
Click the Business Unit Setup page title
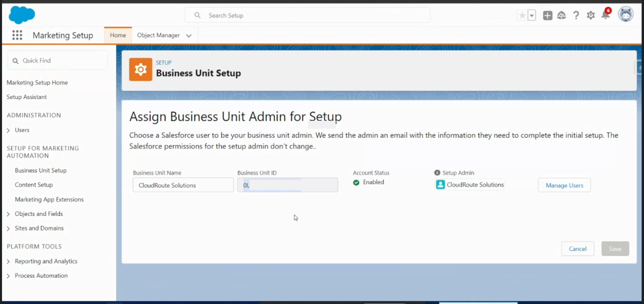tap(198, 73)
